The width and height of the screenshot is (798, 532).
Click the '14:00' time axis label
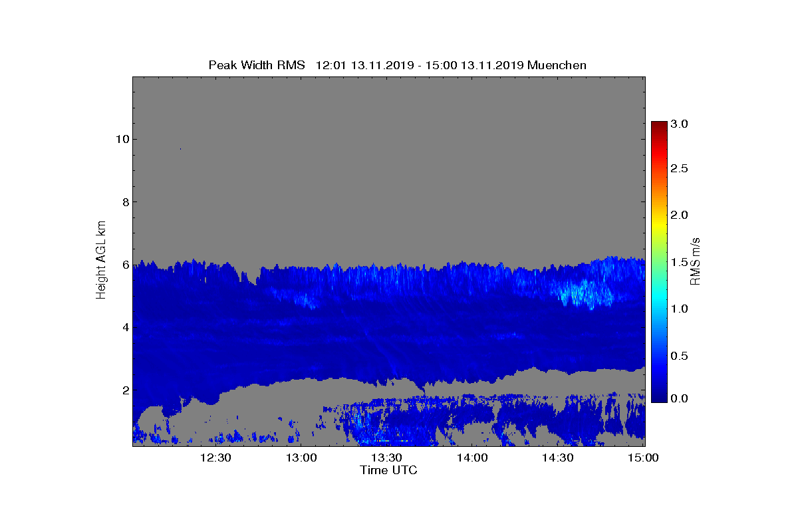click(x=471, y=458)
